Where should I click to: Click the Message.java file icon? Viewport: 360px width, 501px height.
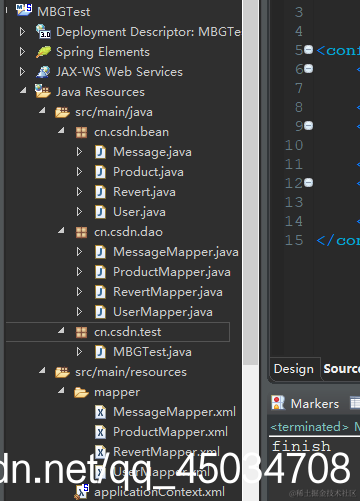coord(100,152)
